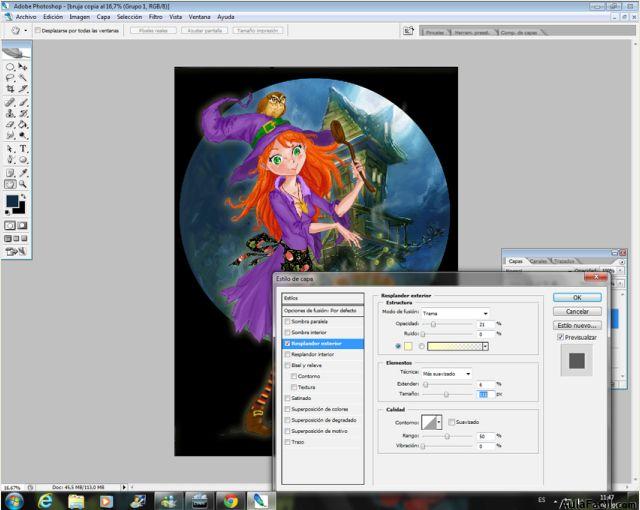Viewport: 640px width, 510px height.
Task: Select the Path Selection arrow tool
Action: click(10, 149)
